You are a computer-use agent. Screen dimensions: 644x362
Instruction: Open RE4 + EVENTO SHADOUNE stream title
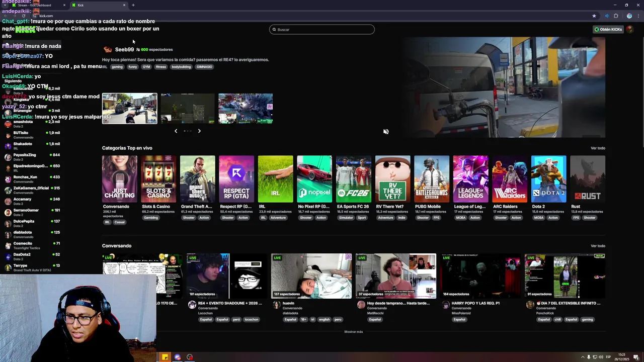[x=230, y=303]
